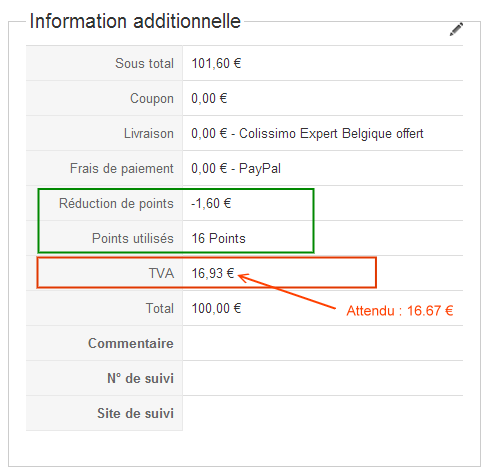The width and height of the screenshot is (488, 476).
Task: Click the Attendu : 16.67 € annotation
Action: 400,311
